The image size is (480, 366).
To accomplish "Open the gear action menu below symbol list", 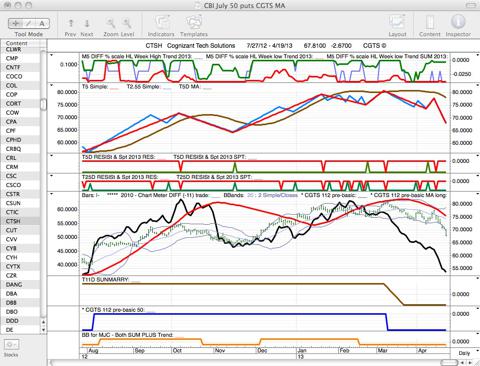I will coord(12,344).
